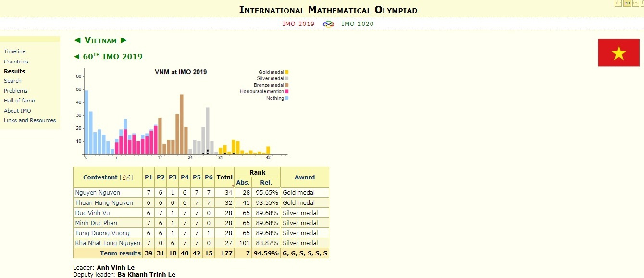Click the Vietnam flag image
This screenshot has height=278, width=644.
619,53
